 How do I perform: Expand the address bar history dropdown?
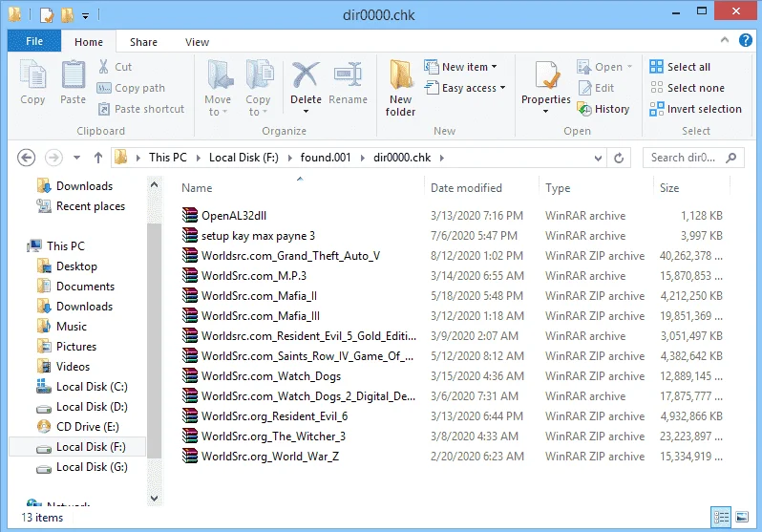click(x=598, y=158)
